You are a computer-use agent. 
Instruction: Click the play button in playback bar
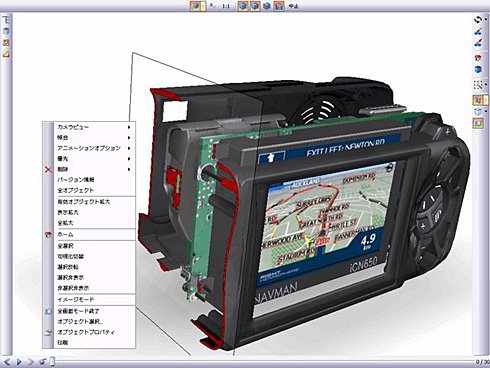coord(19,361)
